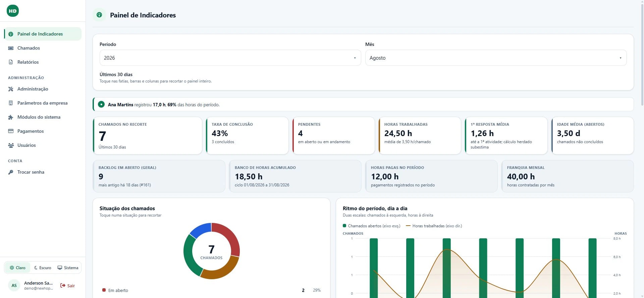This screenshot has width=644, height=298.
Task: Open the Trocar senha link
Action: pos(43,172)
